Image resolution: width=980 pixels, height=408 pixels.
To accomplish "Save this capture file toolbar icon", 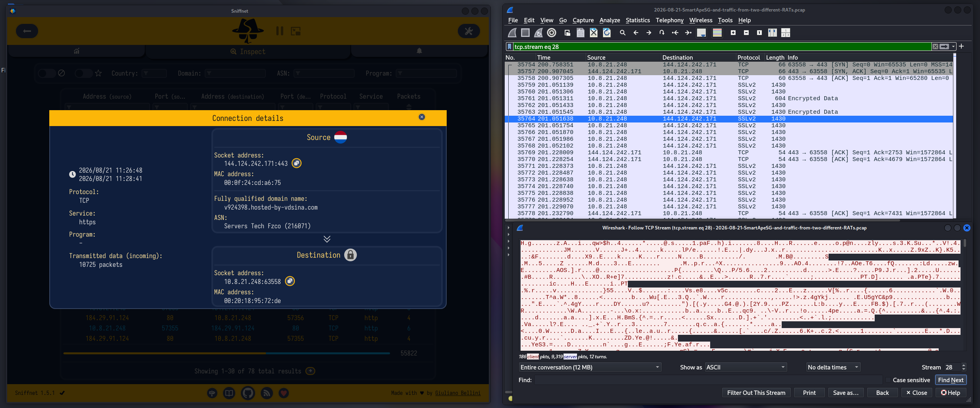I will pos(581,33).
